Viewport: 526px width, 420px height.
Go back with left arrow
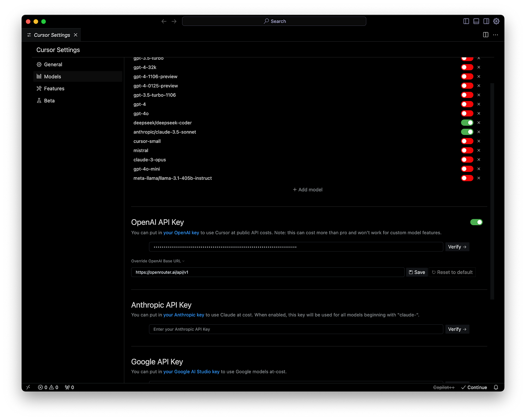[x=164, y=21]
